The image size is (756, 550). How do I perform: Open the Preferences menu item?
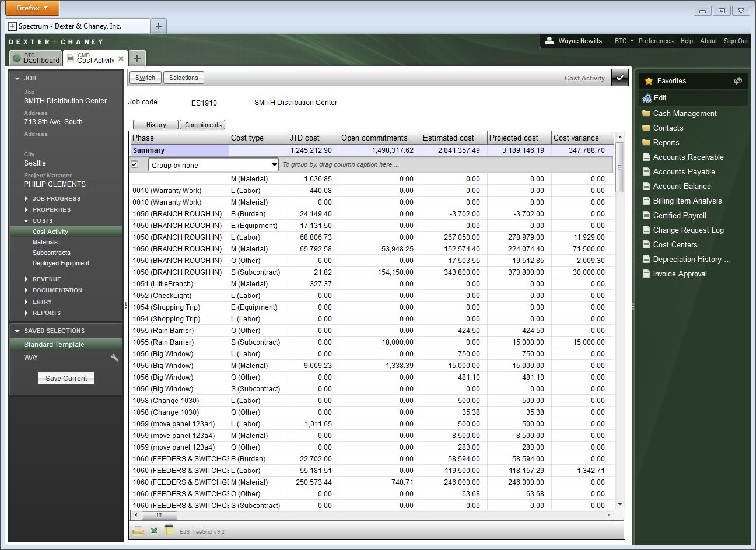coord(656,41)
